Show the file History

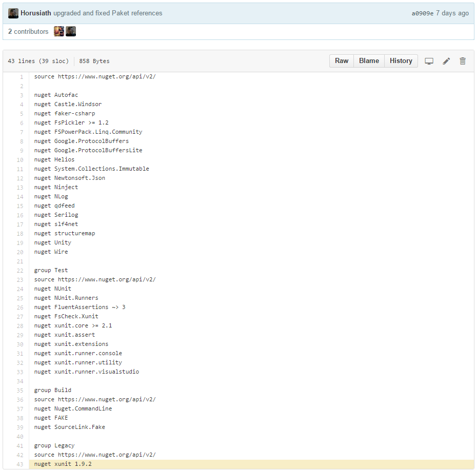point(401,60)
